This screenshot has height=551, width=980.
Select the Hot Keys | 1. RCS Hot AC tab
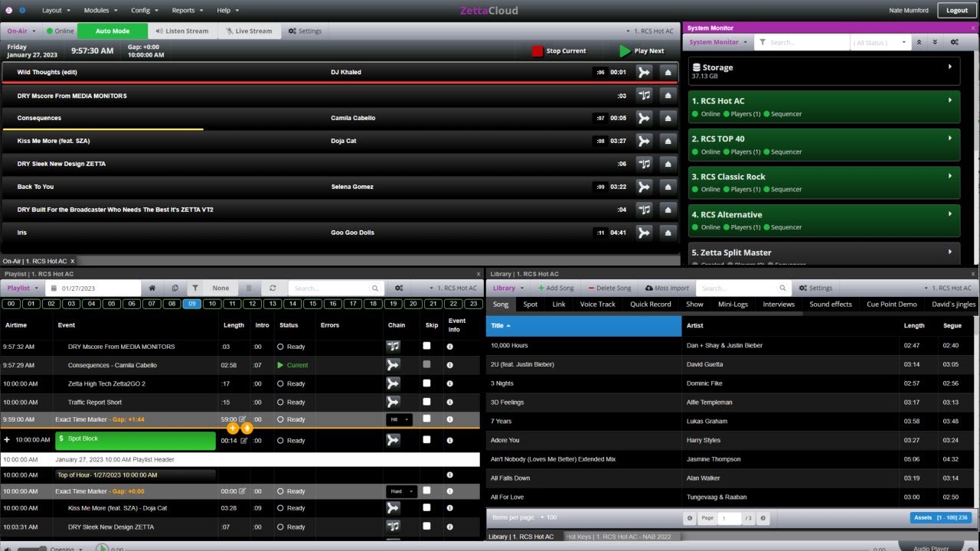click(x=618, y=536)
